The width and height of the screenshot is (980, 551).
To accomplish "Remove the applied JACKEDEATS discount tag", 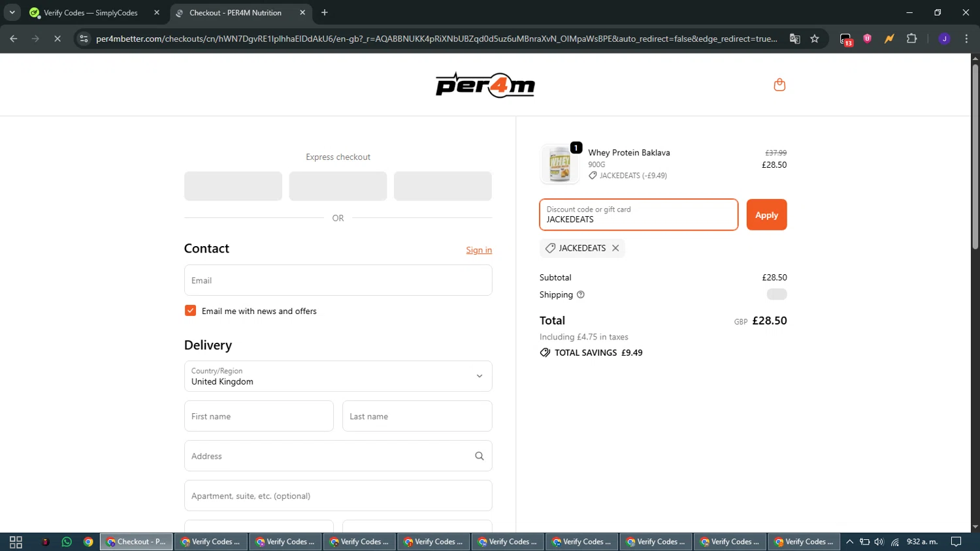I will [615, 248].
